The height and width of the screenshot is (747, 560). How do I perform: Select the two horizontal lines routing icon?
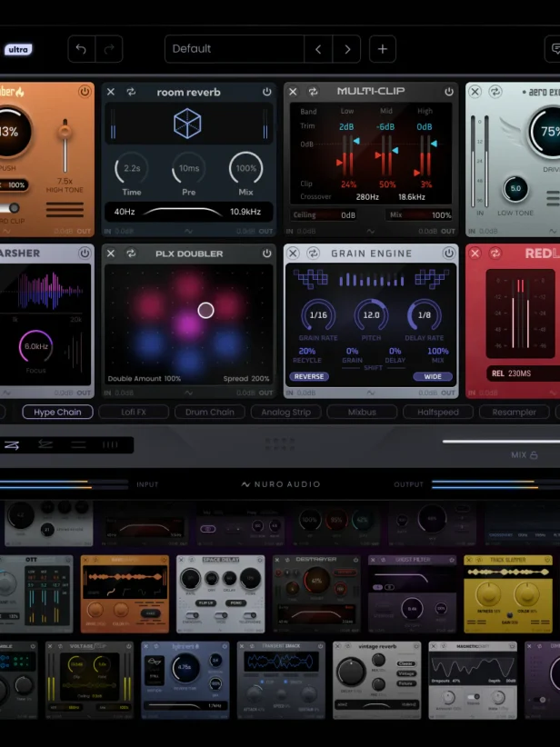78,445
